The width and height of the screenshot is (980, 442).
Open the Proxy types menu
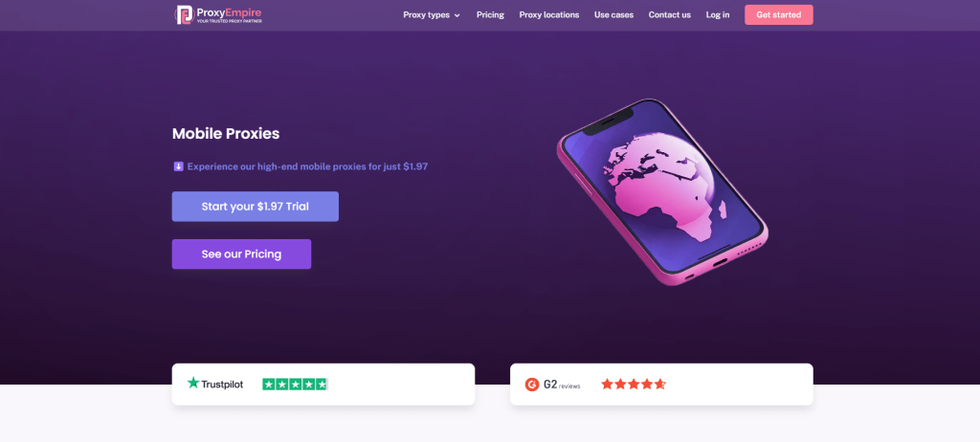click(432, 15)
